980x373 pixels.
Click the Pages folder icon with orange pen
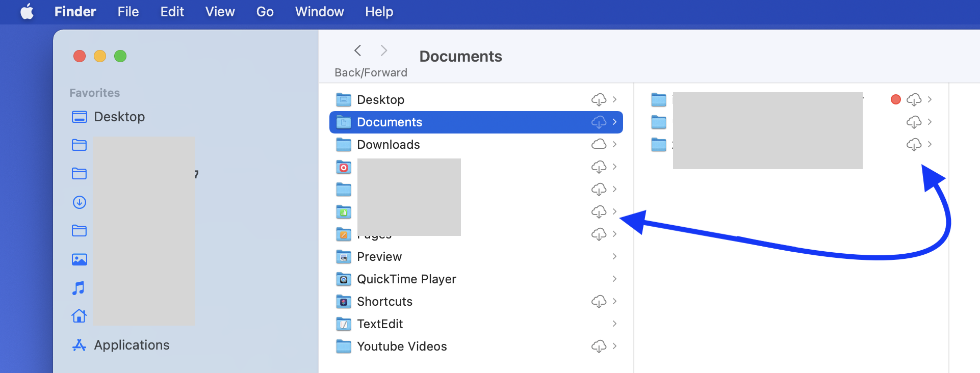coord(344,234)
